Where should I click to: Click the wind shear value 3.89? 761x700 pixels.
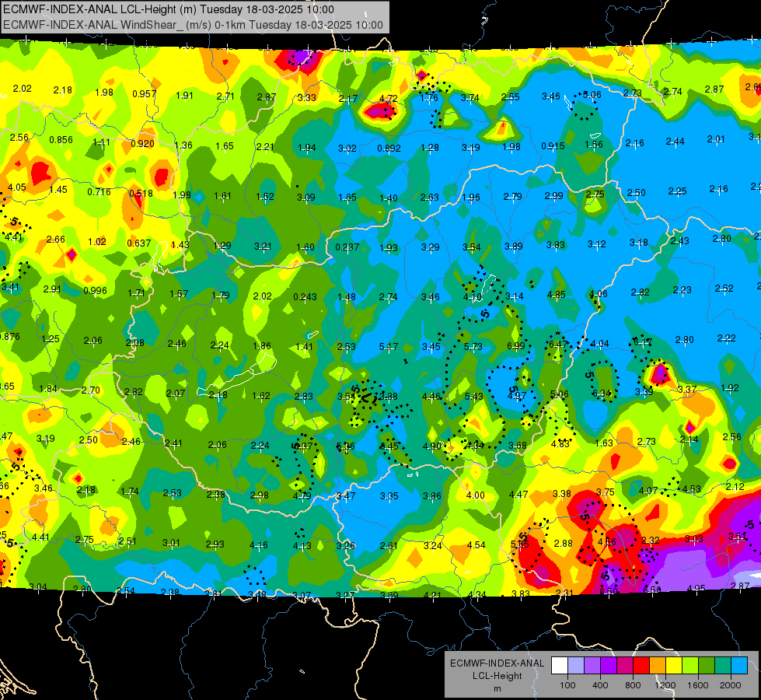point(514,247)
